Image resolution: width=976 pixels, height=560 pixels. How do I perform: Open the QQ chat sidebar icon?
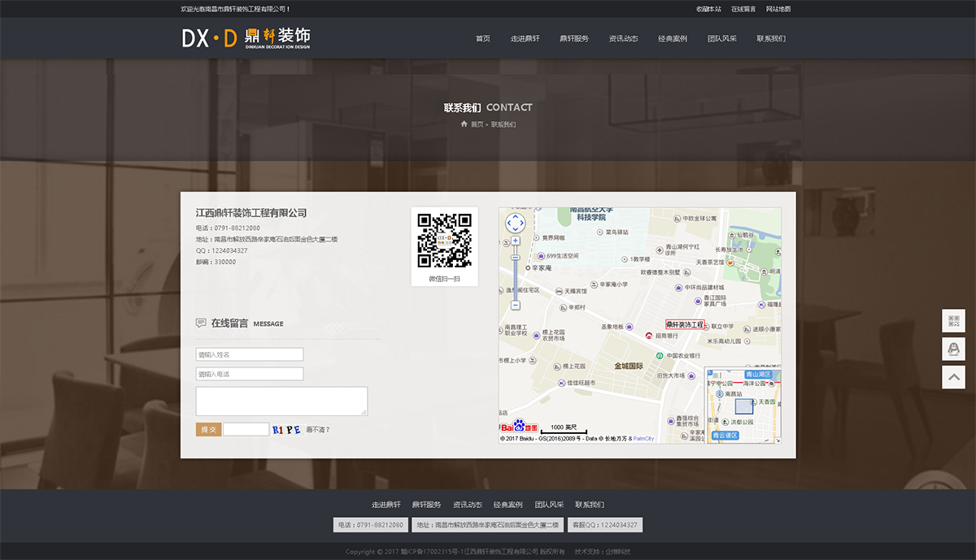click(x=953, y=349)
